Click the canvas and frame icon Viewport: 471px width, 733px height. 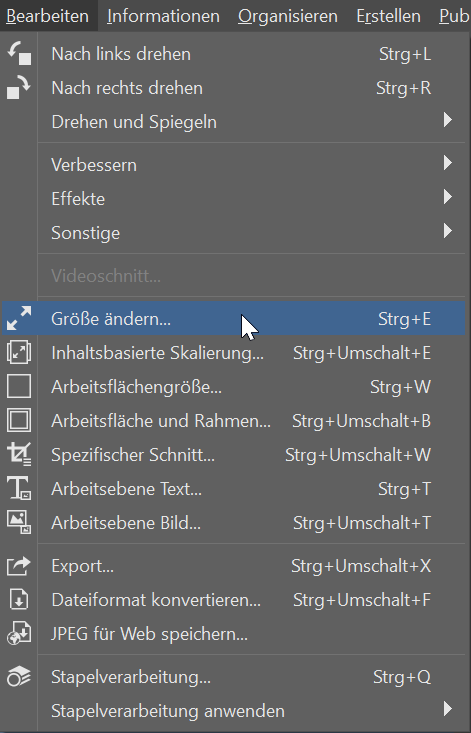coord(19,420)
